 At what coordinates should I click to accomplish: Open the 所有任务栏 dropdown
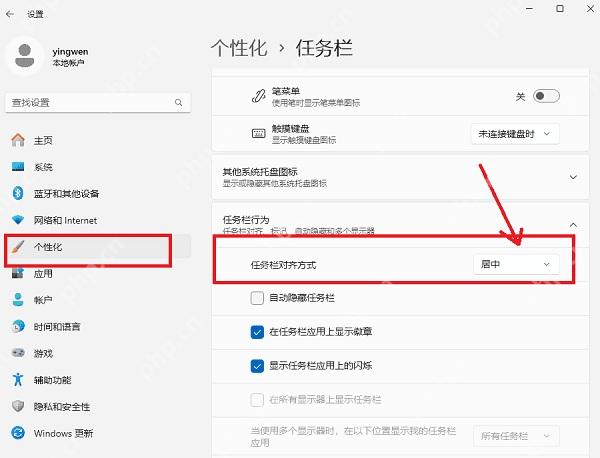click(x=516, y=436)
